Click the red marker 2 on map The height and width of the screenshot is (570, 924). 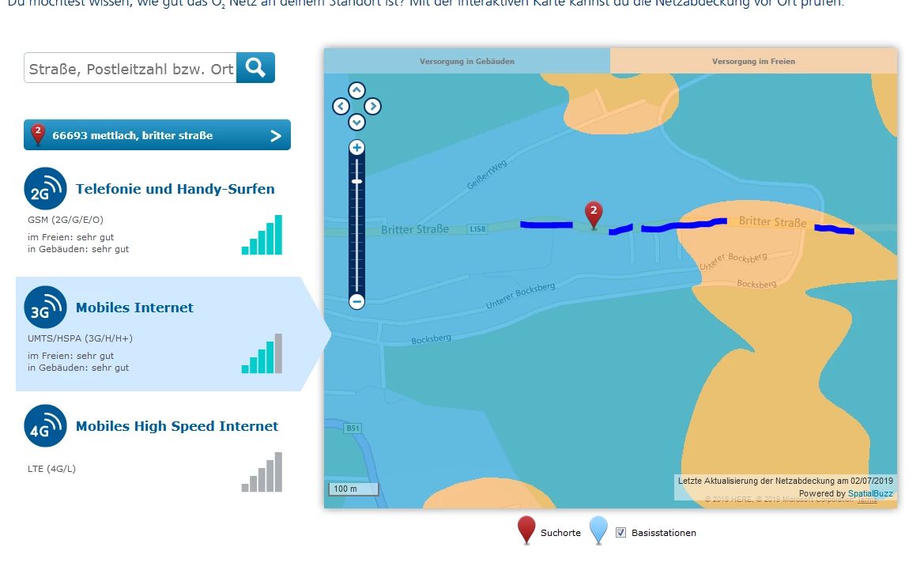(x=594, y=214)
